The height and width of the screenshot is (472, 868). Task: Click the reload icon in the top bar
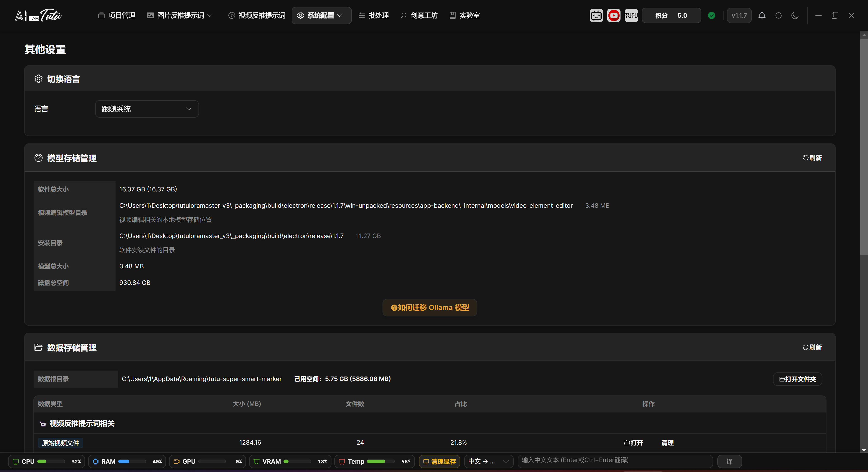(778, 16)
